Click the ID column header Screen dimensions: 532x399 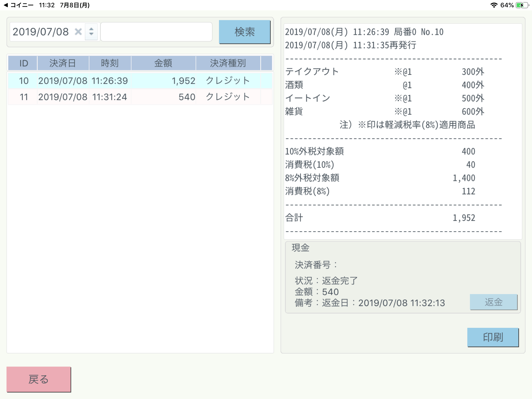23,63
